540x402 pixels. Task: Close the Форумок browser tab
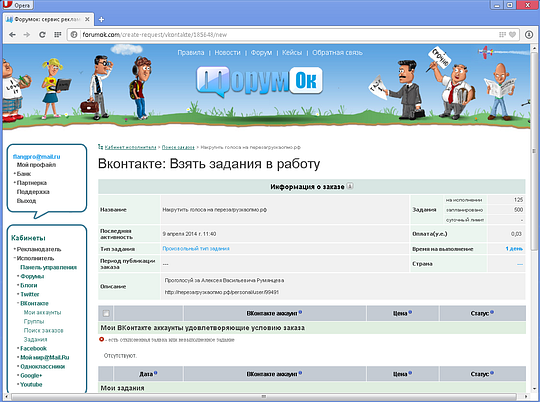[87, 20]
